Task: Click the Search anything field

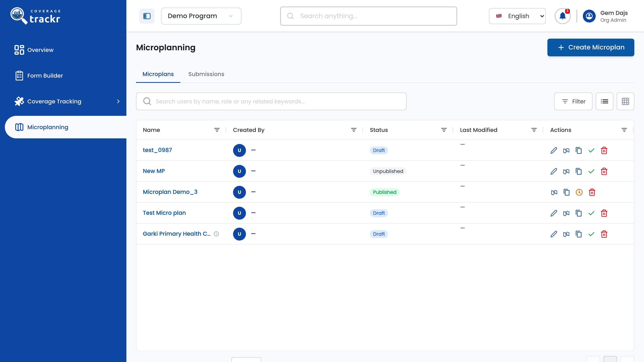Action: point(368,16)
